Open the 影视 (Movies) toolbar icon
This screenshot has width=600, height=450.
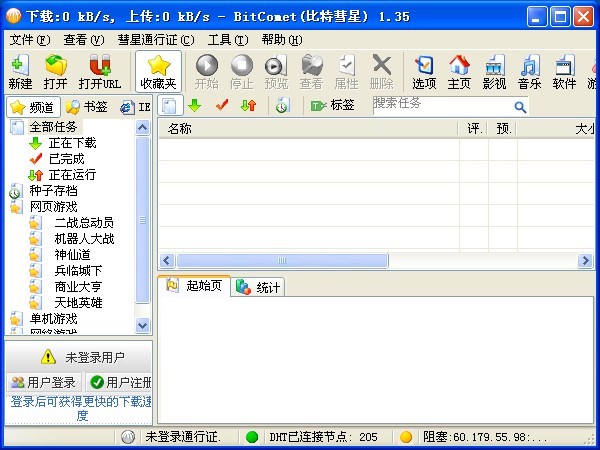tap(494, 71)
